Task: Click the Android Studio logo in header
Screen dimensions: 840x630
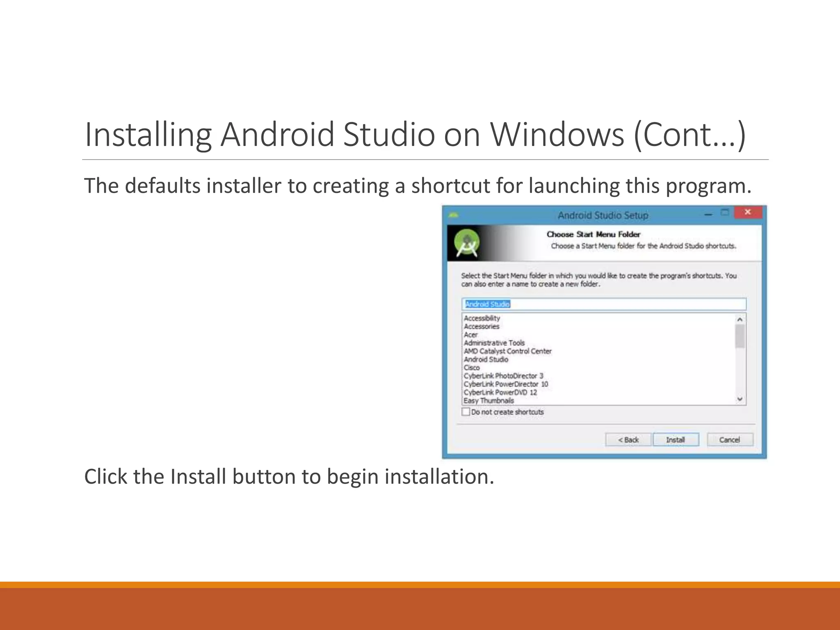Action: pos(467,243)
